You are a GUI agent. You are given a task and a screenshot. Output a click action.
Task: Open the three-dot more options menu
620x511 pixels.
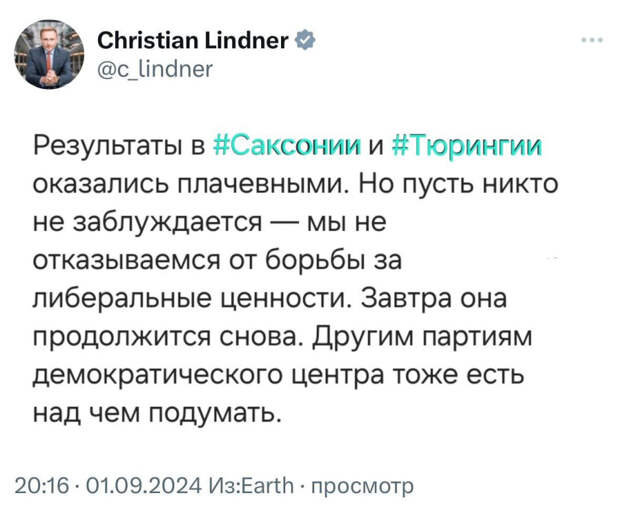click(592, 40)
